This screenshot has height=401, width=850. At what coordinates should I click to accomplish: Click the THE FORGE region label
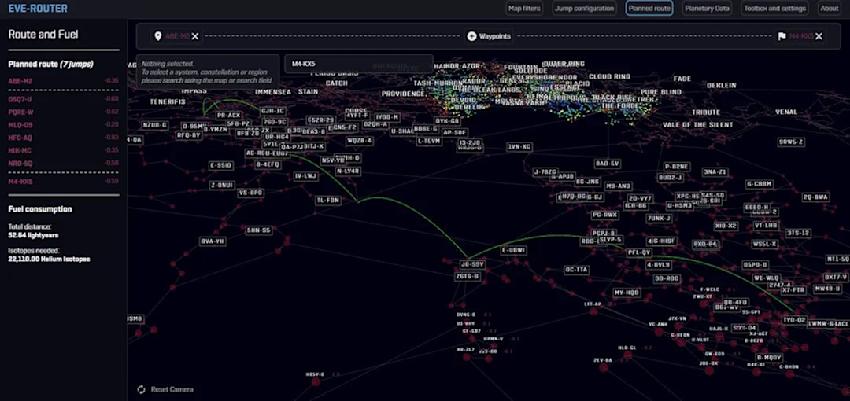[x=619, y=106]
